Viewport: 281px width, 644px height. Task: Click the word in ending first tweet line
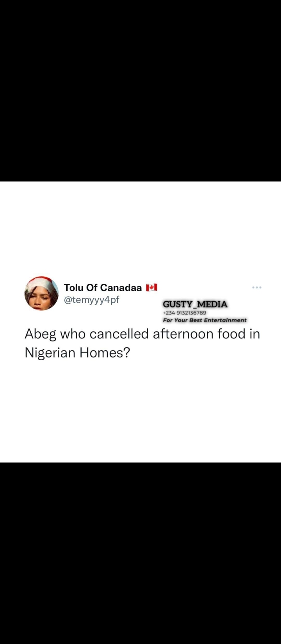254,334
